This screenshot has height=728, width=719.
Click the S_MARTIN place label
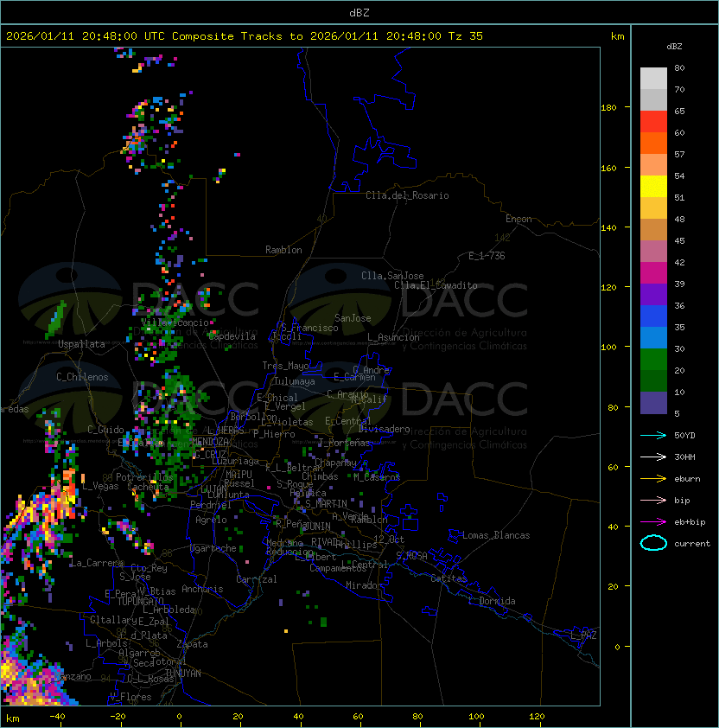tap(326, 504)
